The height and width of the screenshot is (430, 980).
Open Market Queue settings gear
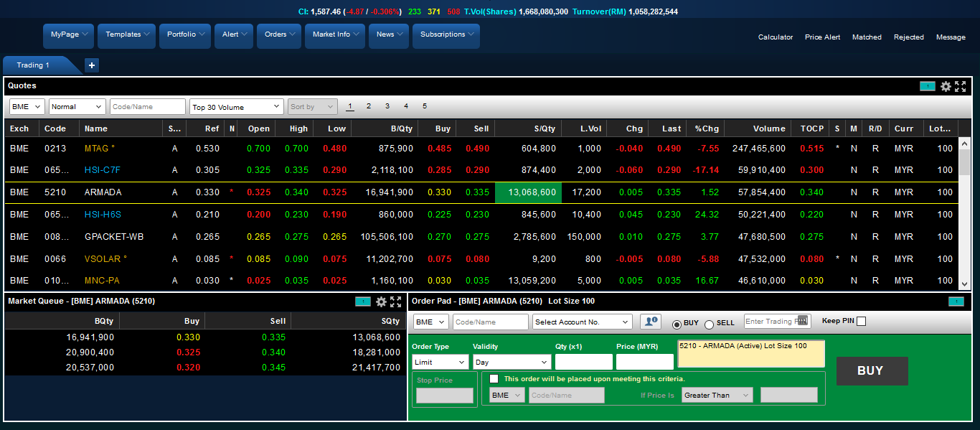point(381,302)
